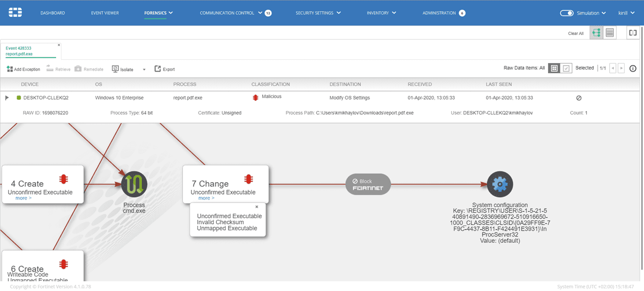This screenshot has width=644, height=291.
Task: Select report.pdf.exe process cell
Action: pyautogui.click(x=188, y=98)
